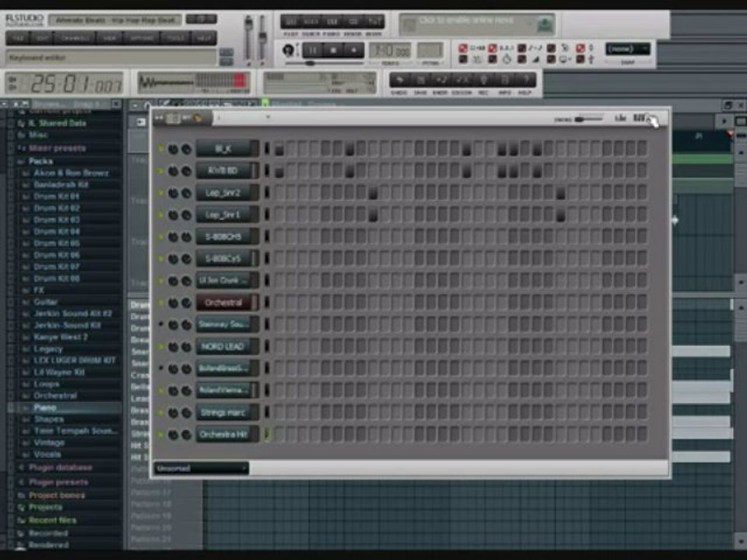
Task: Select the Orchestra Hit channel button
Action: point(223,434)
